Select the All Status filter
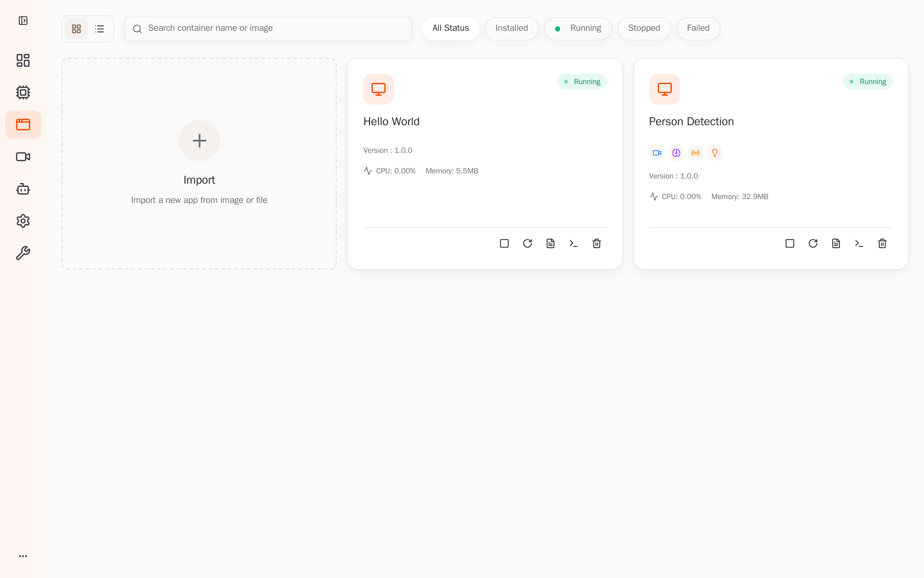 click(450, 29)
